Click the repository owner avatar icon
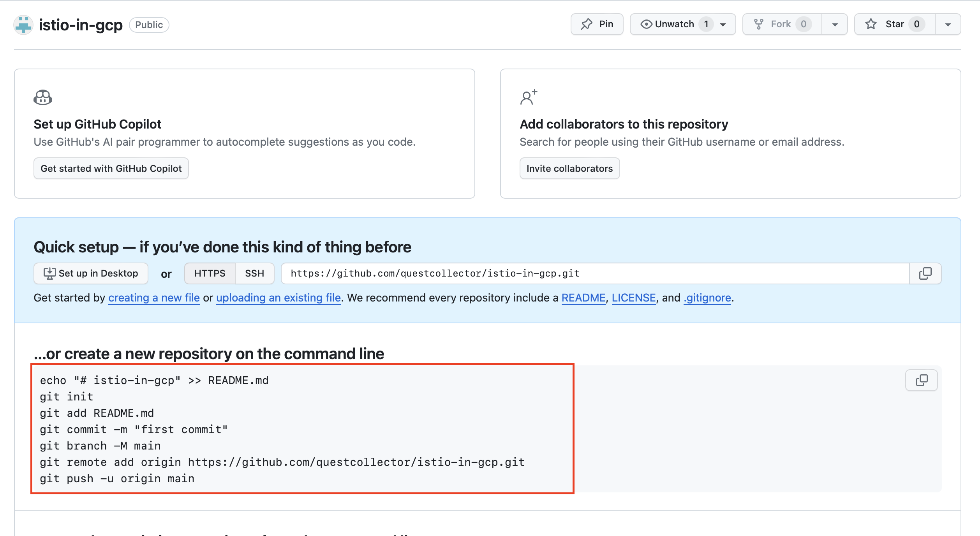980x536 pixels. tap(23, 25)
